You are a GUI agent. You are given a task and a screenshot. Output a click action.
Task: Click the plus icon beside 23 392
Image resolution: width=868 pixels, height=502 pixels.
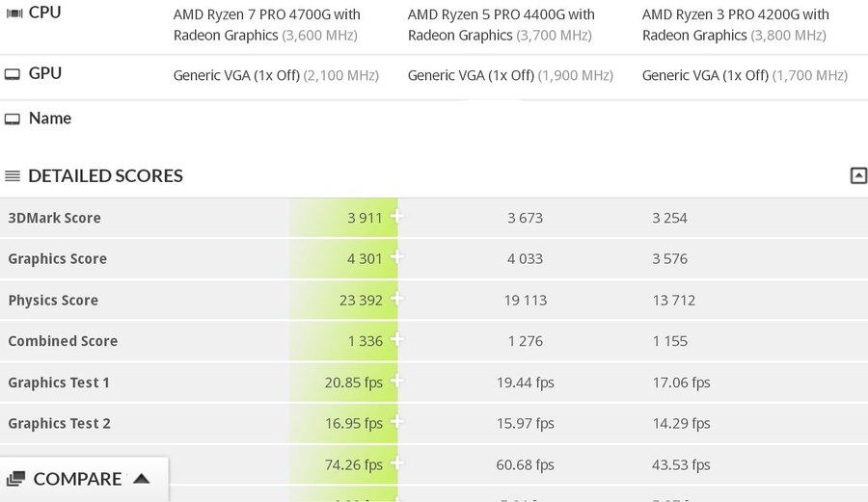click(x=396, y=300)
